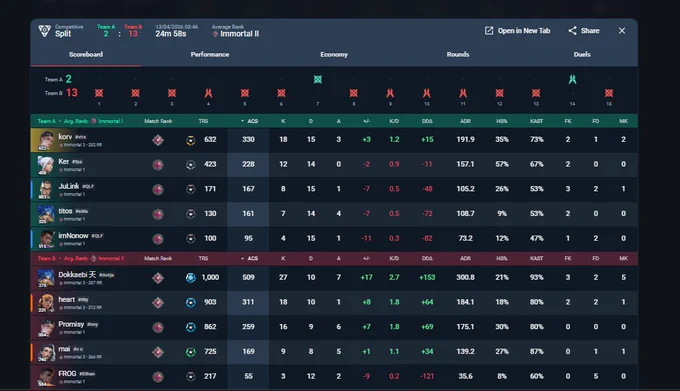Screen dimensions: 680x391
Task: Click Promisy's TRS badge icon
Action: coord(190,327)
